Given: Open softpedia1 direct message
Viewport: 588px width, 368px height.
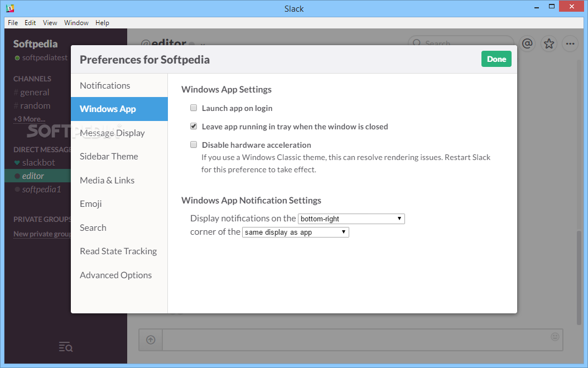Looking at the screenshot, I should (38, 189).
